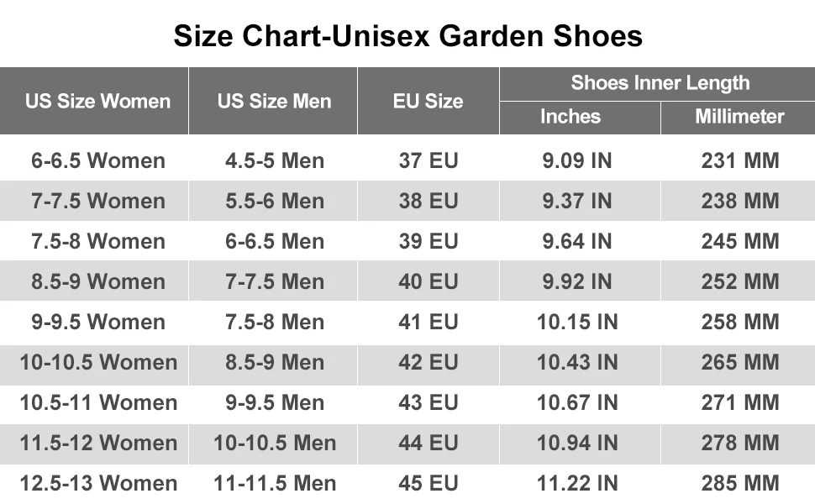815x504 pixels.
Task: Click the Size Chart-Unisex Garden Shoes title
Action: (x=407, y=35)
